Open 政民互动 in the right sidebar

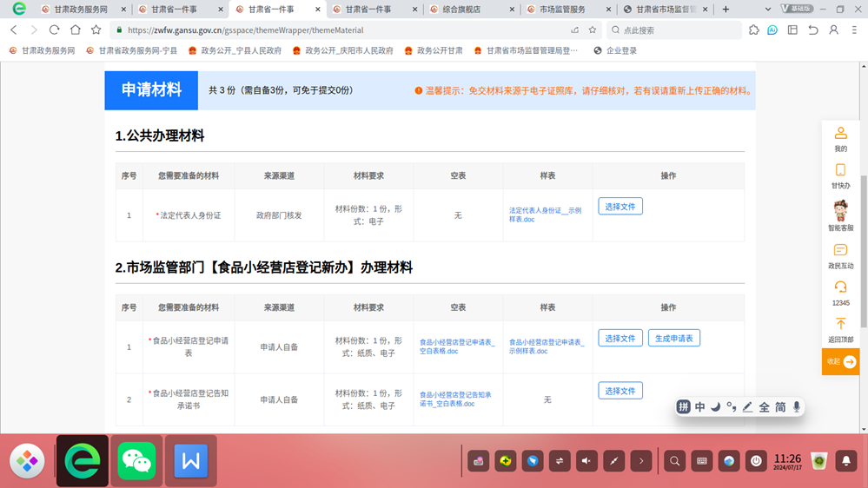(840, 256)
